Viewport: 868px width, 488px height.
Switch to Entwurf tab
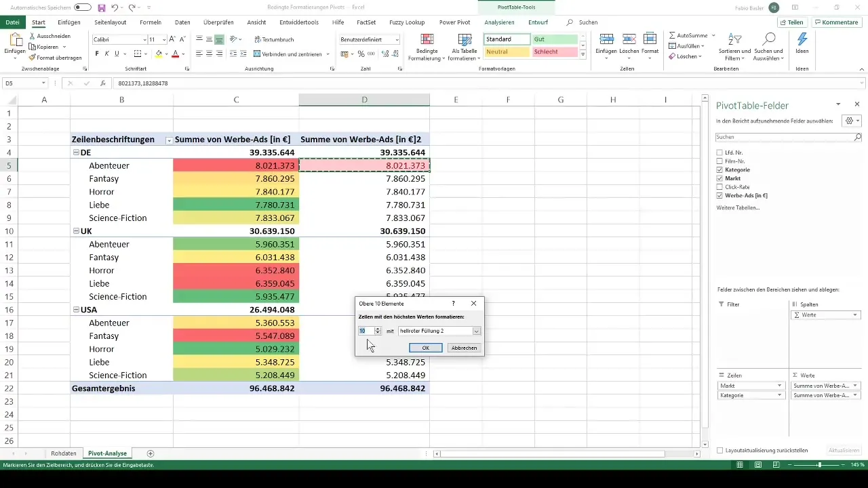pos(538,22)
